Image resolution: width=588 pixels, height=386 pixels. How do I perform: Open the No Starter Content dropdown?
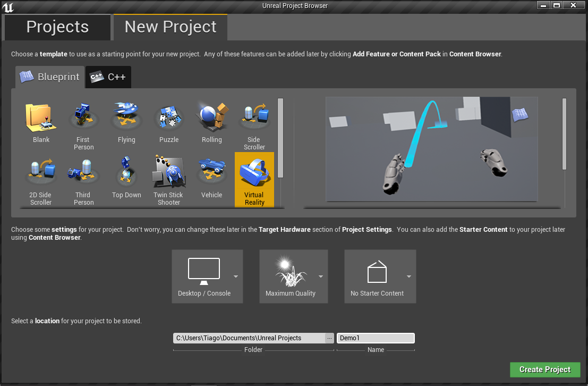pos(380,276)
